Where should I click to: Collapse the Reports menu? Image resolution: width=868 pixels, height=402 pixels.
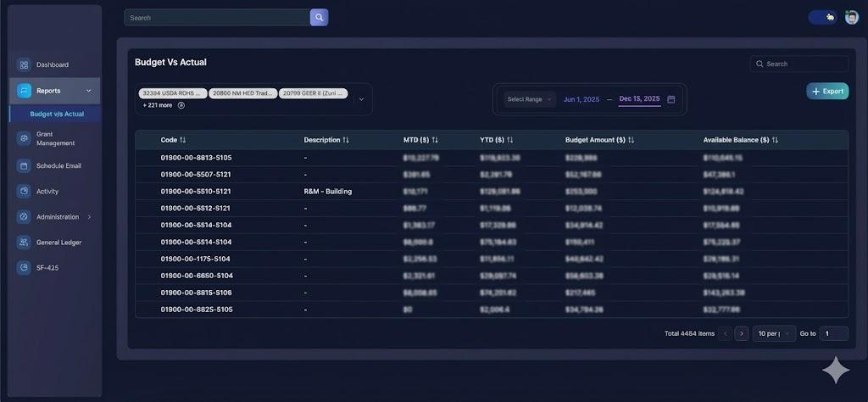coord(89,91)
